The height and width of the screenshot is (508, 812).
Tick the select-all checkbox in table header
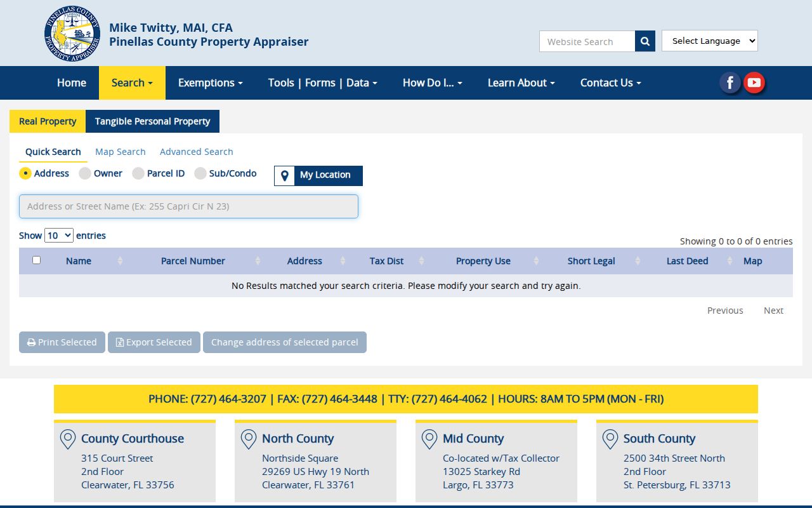pyautogui.click(x=36, y=260)
